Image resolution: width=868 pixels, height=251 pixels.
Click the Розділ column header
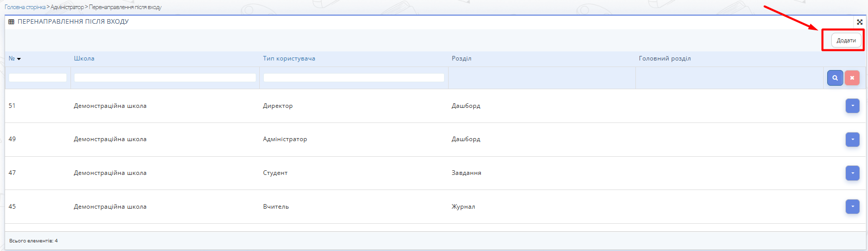point(461,58)
